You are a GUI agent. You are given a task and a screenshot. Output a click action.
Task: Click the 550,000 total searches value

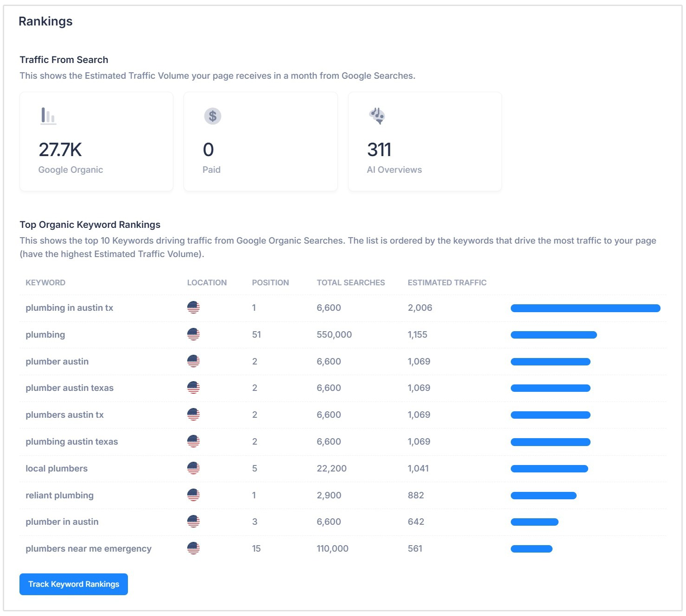334,334
